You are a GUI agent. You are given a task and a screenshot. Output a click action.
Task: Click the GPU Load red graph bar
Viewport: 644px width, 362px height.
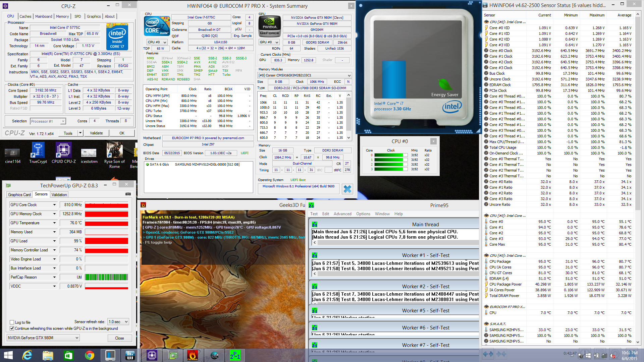point(107,241)
